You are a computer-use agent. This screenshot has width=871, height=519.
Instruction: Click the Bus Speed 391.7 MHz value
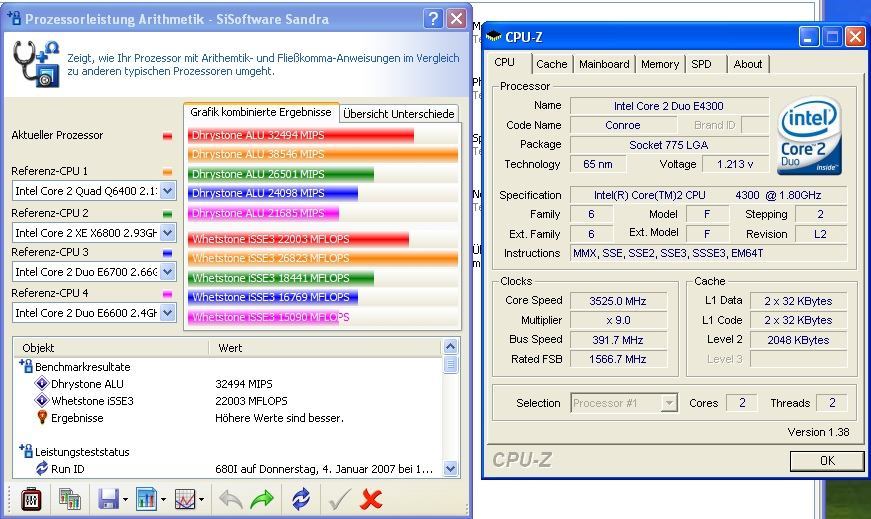(x=618, y=340)
